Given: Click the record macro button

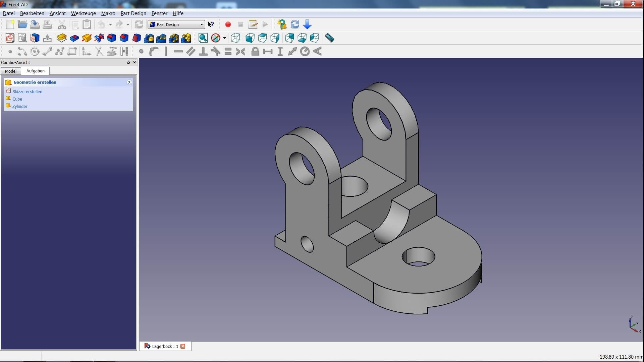Looking at the screenshot, I should 228,24.
